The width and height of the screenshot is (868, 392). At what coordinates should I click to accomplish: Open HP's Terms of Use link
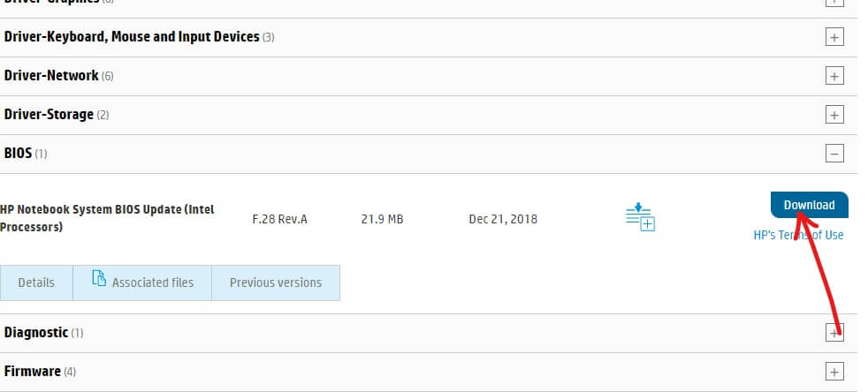tap(798, 235)
